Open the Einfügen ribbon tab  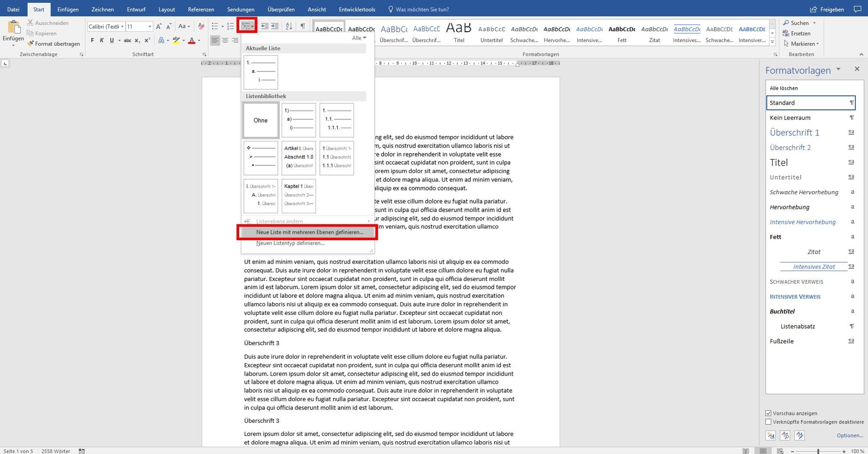[68, 9]
